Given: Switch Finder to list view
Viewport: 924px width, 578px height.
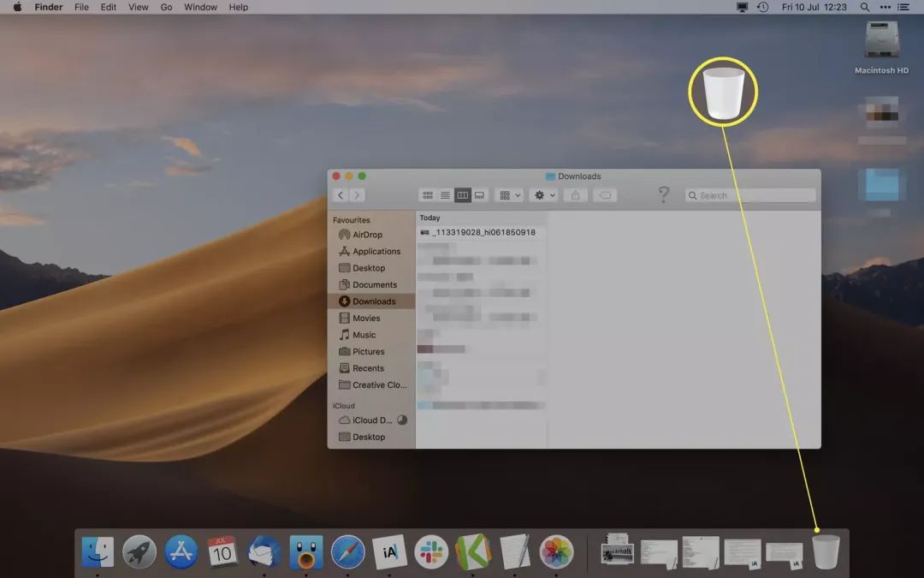Looking at the screenshot, I should (446, 195).
